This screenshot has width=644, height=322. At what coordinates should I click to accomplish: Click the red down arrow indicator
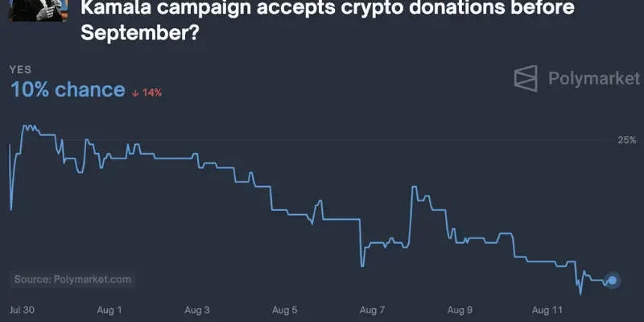click(x=136, y=93)
